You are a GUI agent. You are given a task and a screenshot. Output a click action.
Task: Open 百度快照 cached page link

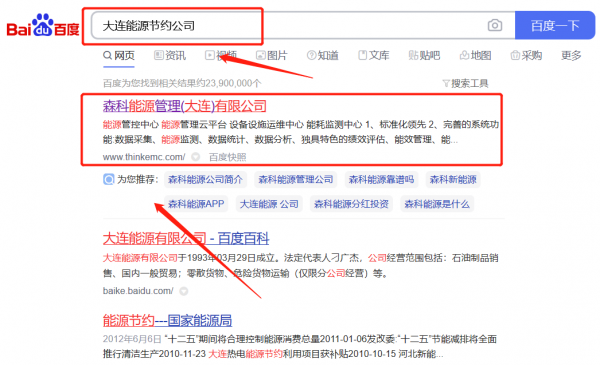pyautogui.click(x=227, y=157)
